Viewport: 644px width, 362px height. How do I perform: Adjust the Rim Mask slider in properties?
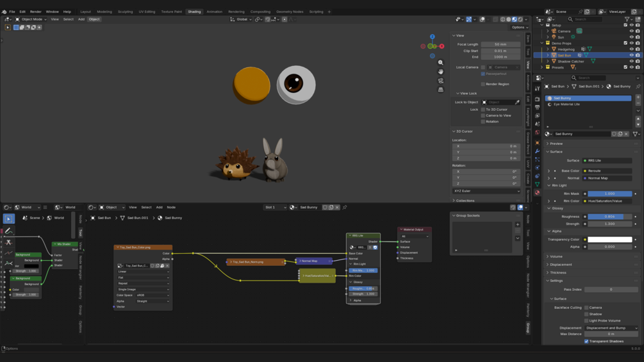click(x=610, y=193)
